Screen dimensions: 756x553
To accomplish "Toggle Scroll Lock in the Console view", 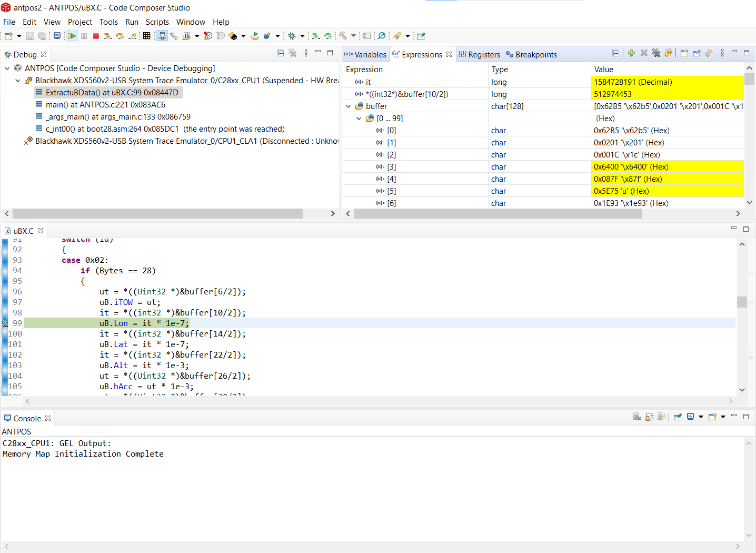I will (649, 417).
